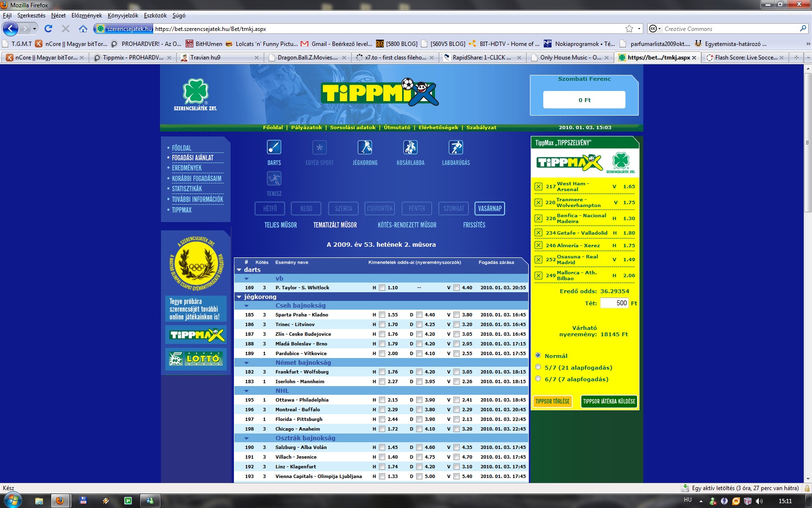Click the Firefox home icon
The height and width of the screenshot is (508, 812).
[83, 29]
